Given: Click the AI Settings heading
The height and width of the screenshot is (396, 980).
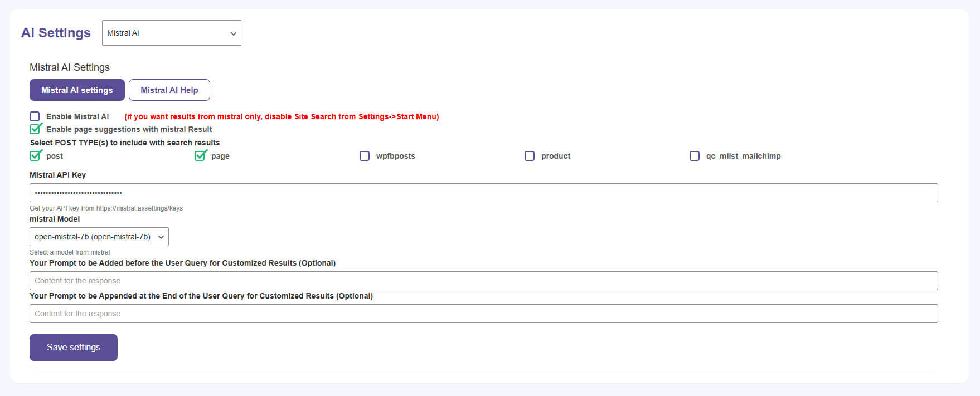Looking at the screenshot, I should pyautogui.click(x=56, y=33).
